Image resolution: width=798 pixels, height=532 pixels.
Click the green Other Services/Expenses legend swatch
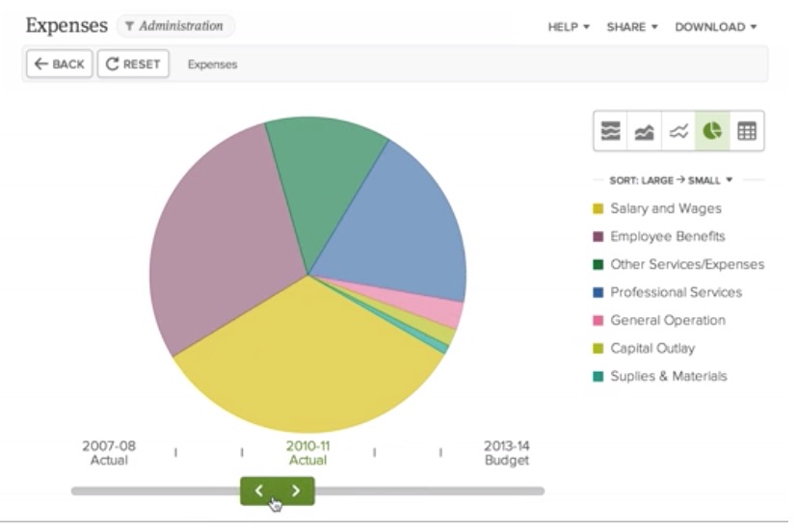coord(598,264)
